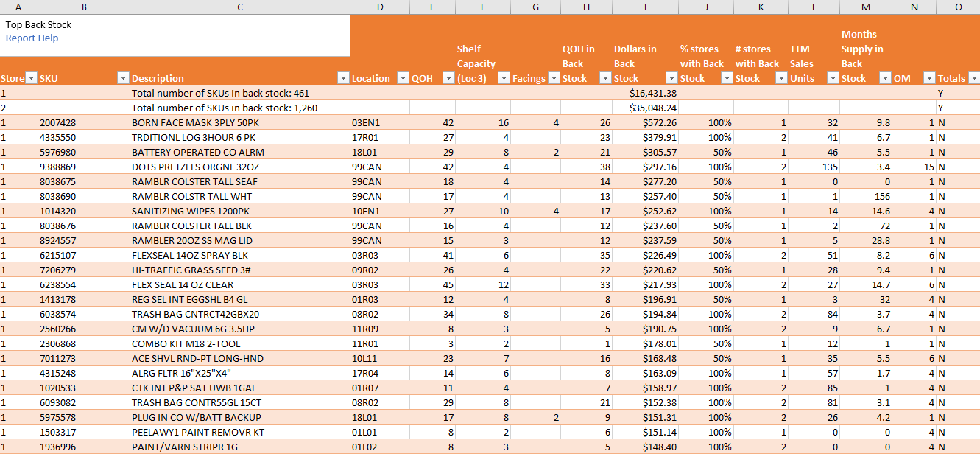Open the Shelf Capacity filter dropdown
Screen dimensions: 980x454
pos(504,78)
